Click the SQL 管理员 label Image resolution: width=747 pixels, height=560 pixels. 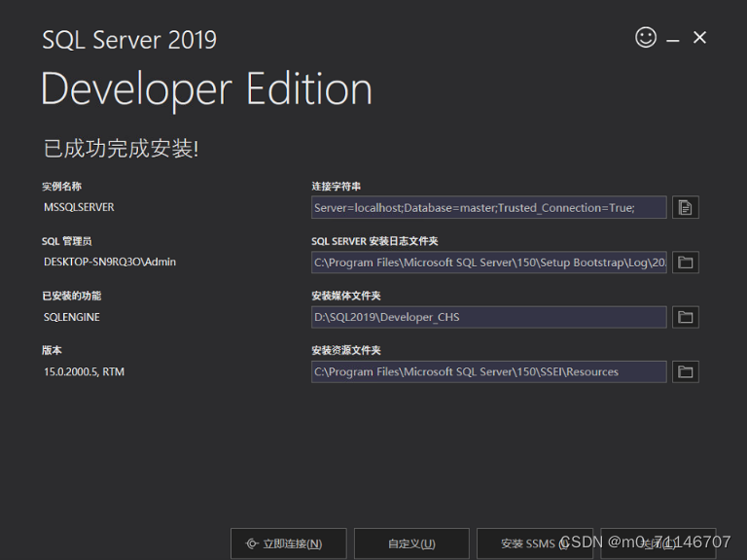[67, 241]
